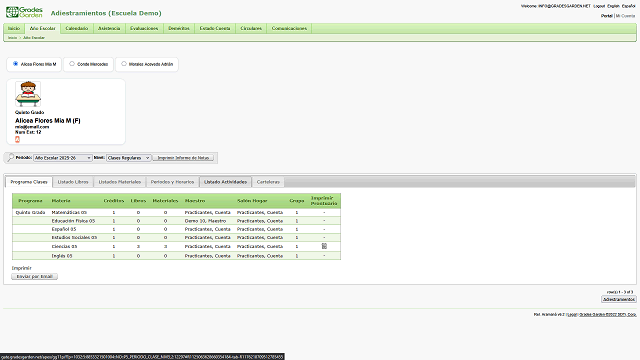Select student Conde Mercedes radio
Screen dimensions: 640x360
[x=72, y=64]
